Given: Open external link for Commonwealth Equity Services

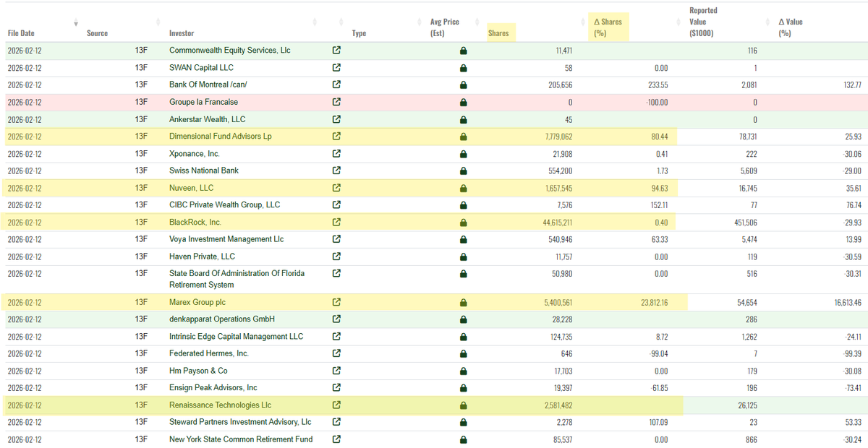Looking at the screenshot, I should tap(336, 51).
